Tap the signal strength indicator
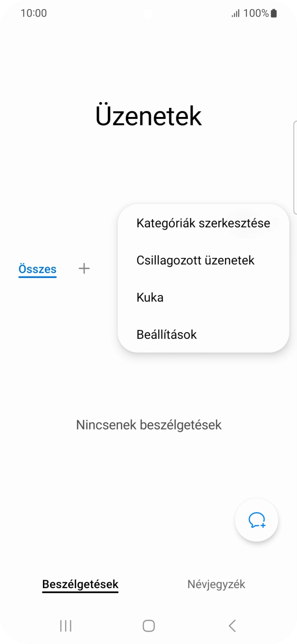297x644 pixels. pos(236,13)
